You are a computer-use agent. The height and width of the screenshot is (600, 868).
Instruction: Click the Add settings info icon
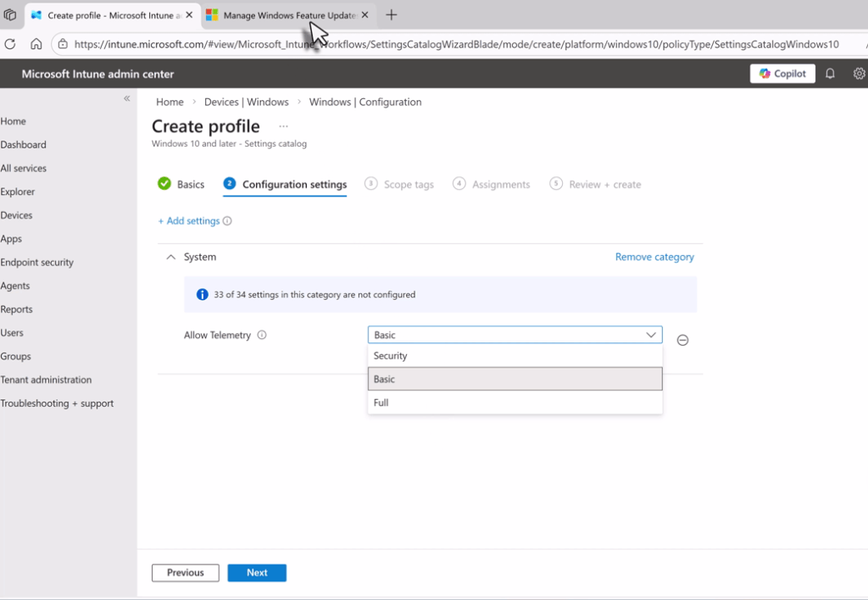pyautogui.click(x=227, y=221)
